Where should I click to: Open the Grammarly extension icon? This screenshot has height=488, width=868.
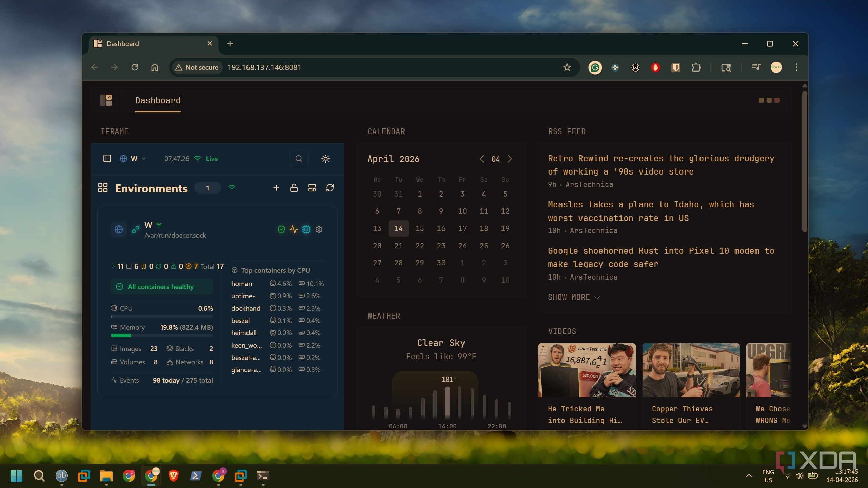click(595, 67)
